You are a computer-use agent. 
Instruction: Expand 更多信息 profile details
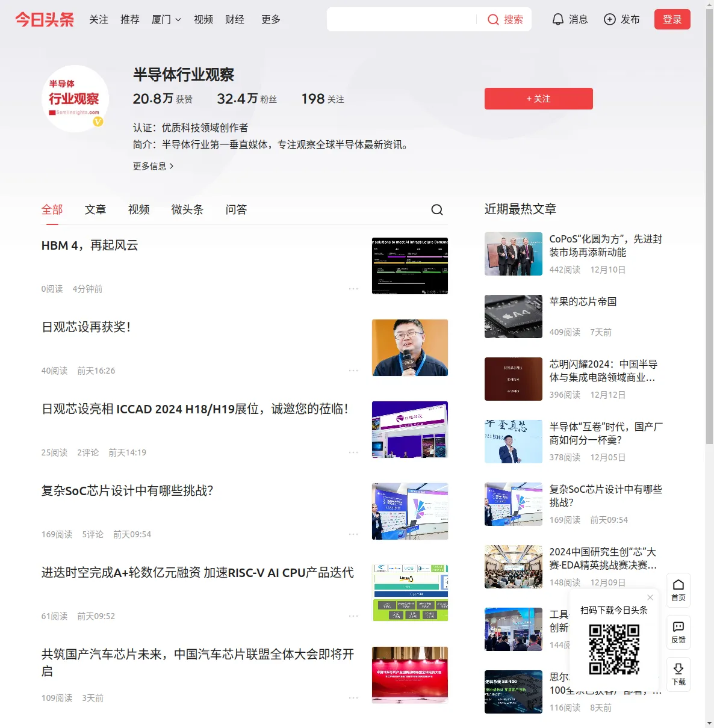pos(154,166)
